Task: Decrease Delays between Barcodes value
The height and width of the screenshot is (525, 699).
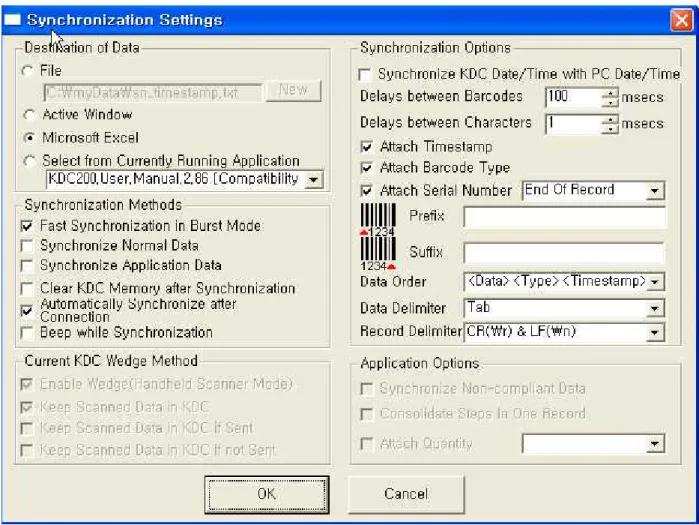Action: click(610, 102)
